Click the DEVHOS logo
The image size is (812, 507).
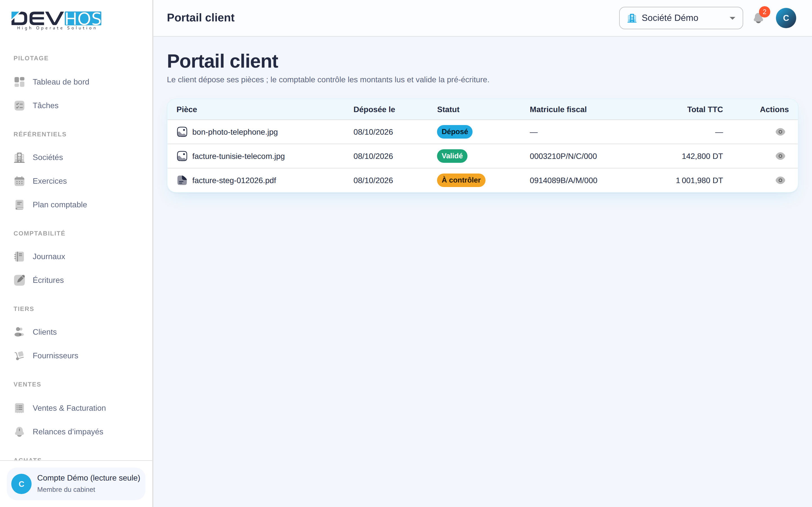click(56, 20)
